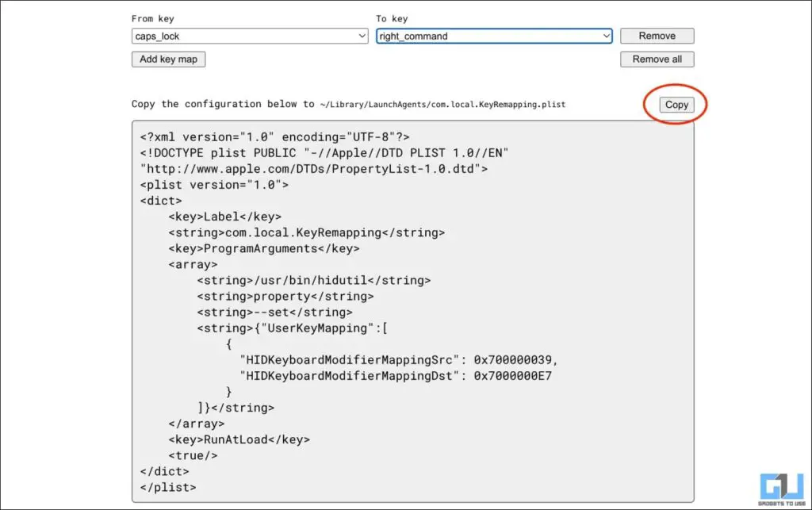Expand the right_command "To key" dropdown
The width and height of the screenshot is (812, 510).
(x=493, y=36)
